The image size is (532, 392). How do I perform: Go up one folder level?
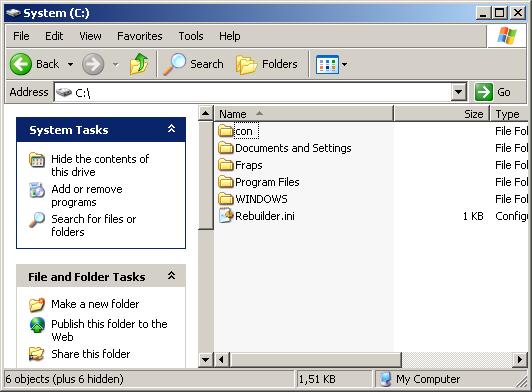click(139, 64)
